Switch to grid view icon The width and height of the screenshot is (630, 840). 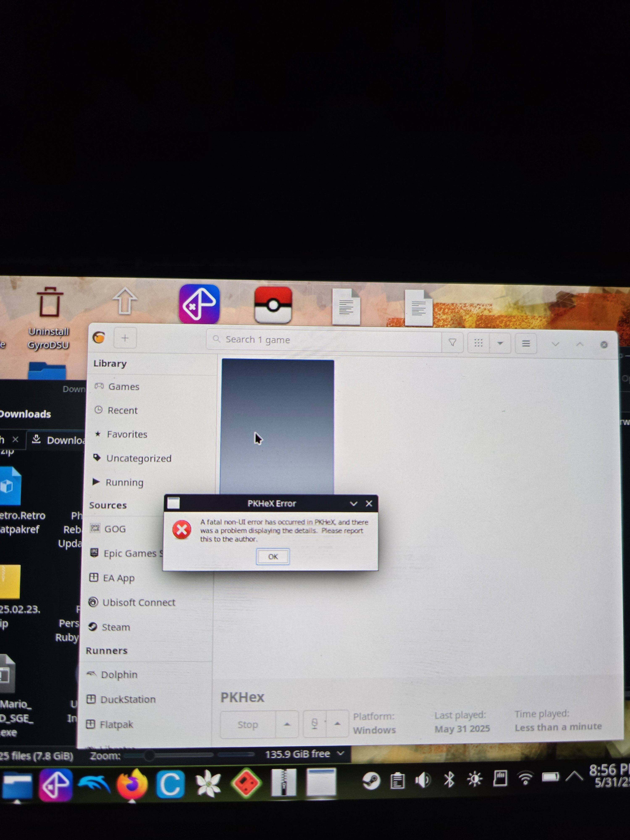coord(478,343)
